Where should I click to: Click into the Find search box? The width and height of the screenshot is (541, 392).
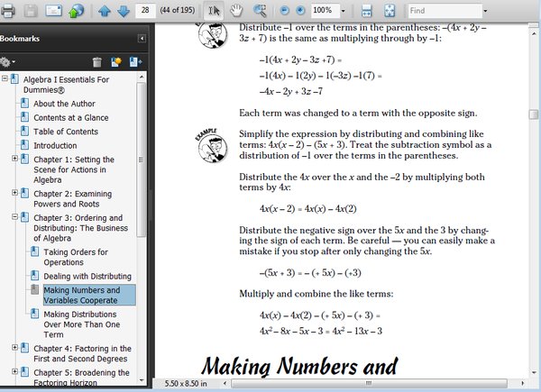click(445, 11)
